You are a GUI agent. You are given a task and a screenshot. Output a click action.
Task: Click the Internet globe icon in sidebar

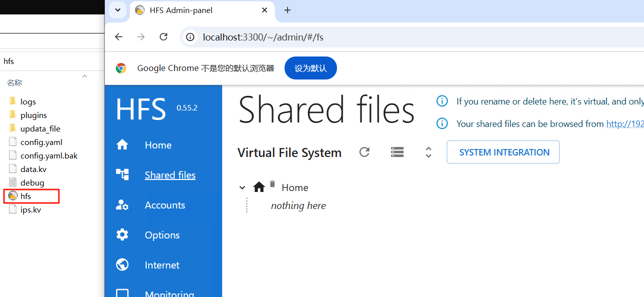click(122, 264)
